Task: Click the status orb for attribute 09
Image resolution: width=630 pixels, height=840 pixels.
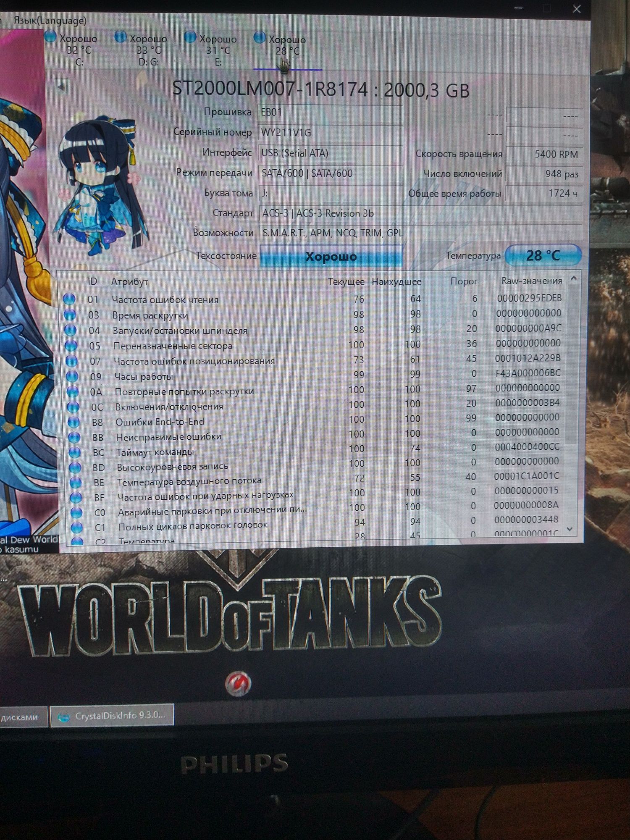Action: point(72,376)
